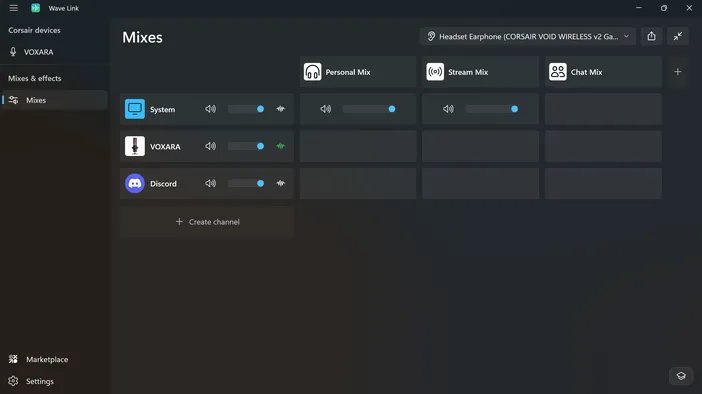Add VOXARA to the Stream Mix cell
The image size is (702, 394).
coord(480,146)
